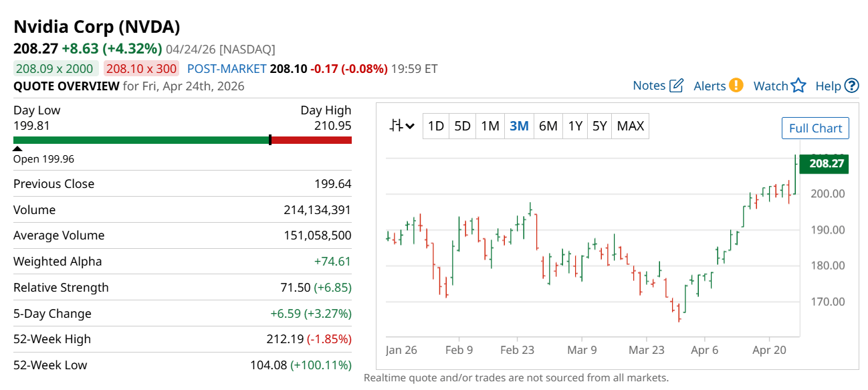Screen dimensions: 868x390
Task: Open the chart type dropdown
Action: [403, 126]
